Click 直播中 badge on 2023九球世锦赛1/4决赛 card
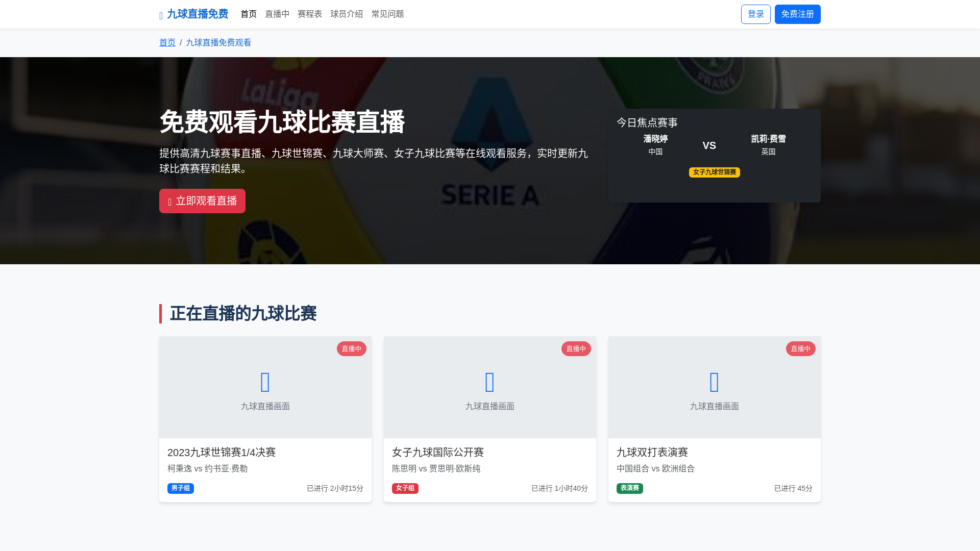Screen dimensions: 980x551 pyautogui.click(x=352, y=349)
